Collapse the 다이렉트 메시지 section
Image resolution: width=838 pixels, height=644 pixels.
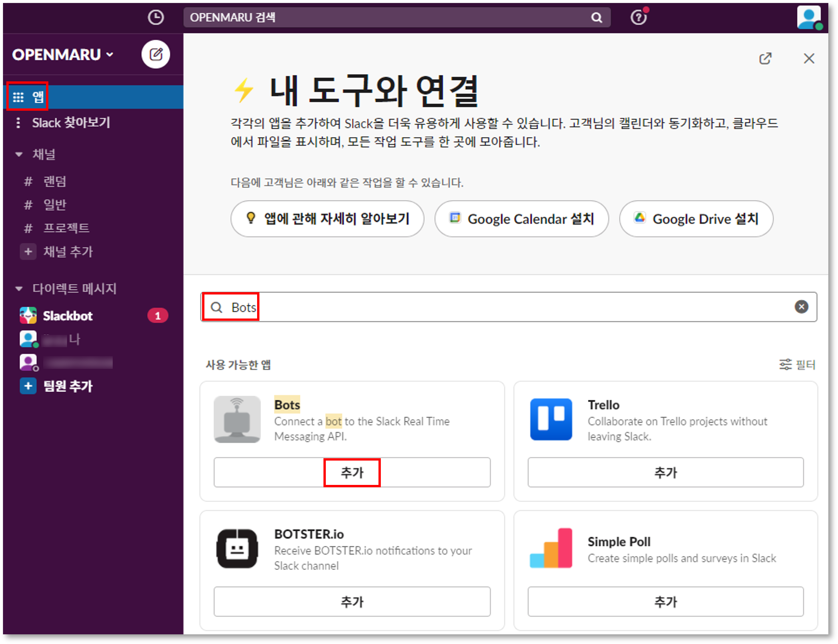(19, 289)
